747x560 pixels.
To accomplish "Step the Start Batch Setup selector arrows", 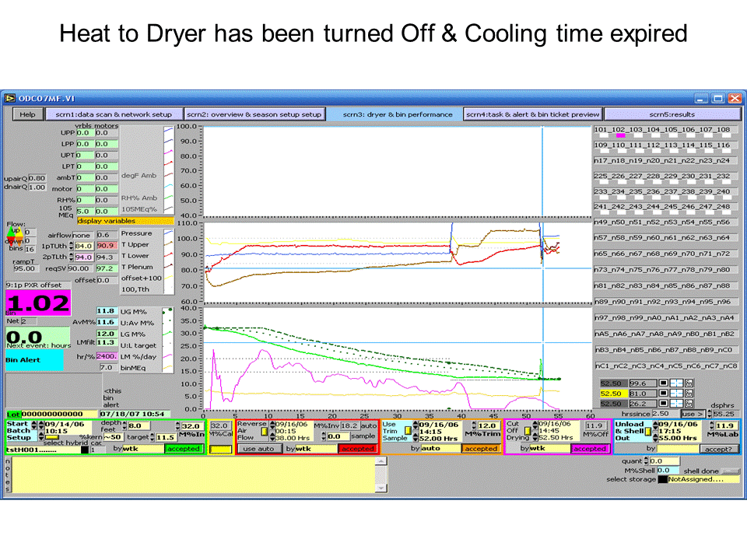I will point(33,425).
